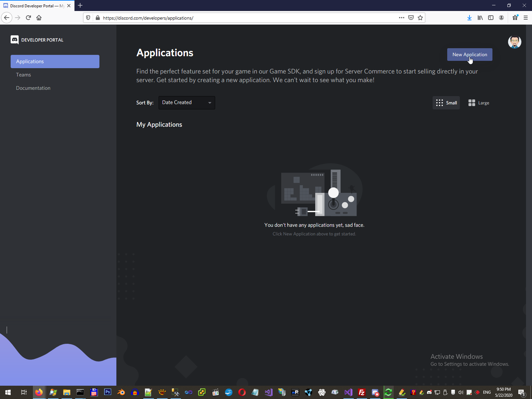Open the user avatar profile menu
Viewport: 532px width, 399px height.
tap(514, 42)
